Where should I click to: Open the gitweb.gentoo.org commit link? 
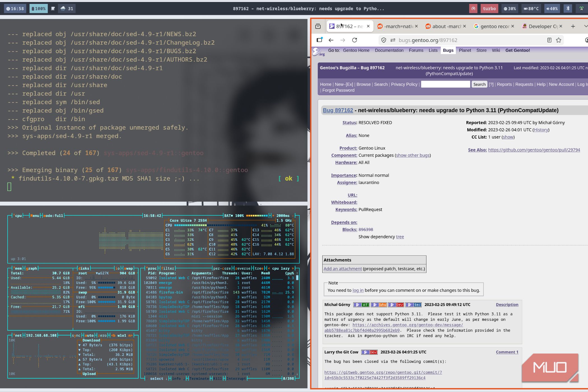pyautogui.click(x=383, y=375)
